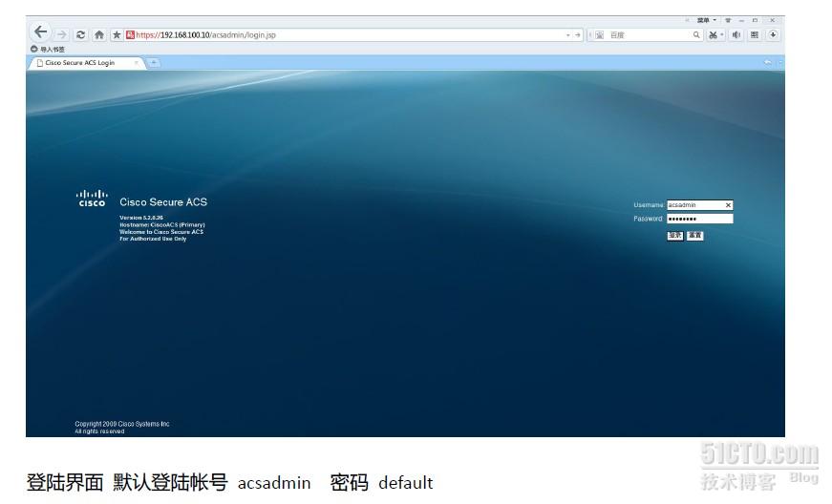
Task: Minimize the browser window
Action: [742, 20]
